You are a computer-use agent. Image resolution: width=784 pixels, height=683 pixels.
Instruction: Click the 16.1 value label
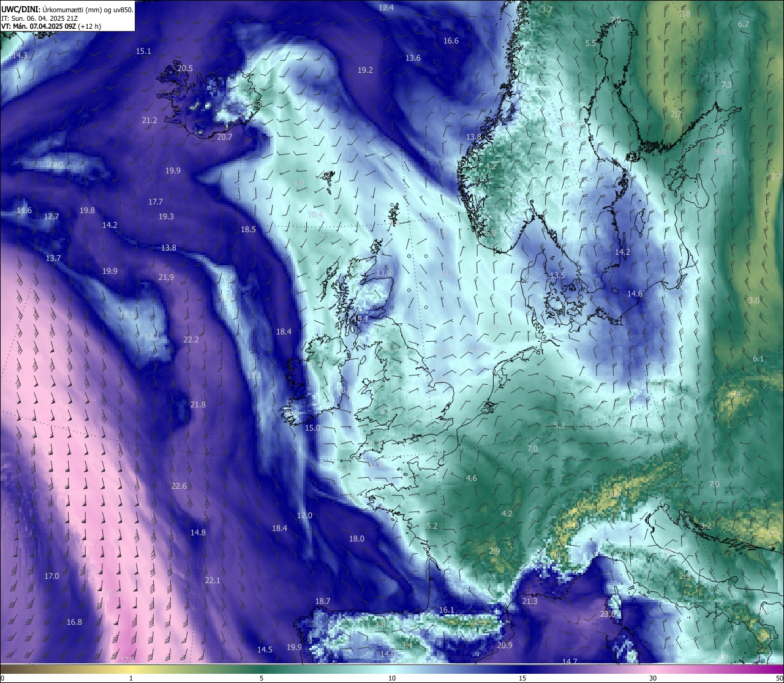point(447,610)
